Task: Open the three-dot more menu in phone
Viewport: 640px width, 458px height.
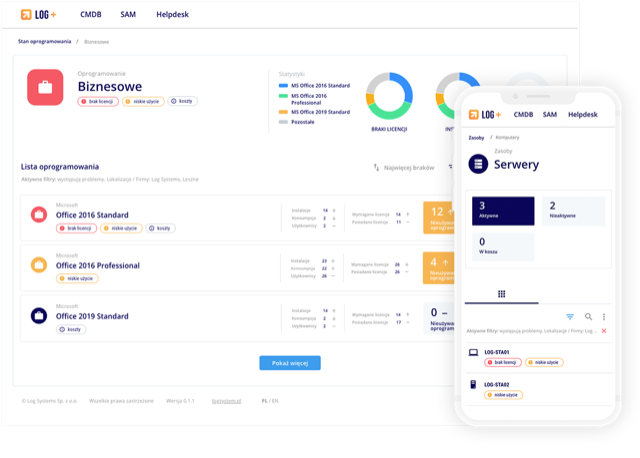Action: tap(604, 317)
